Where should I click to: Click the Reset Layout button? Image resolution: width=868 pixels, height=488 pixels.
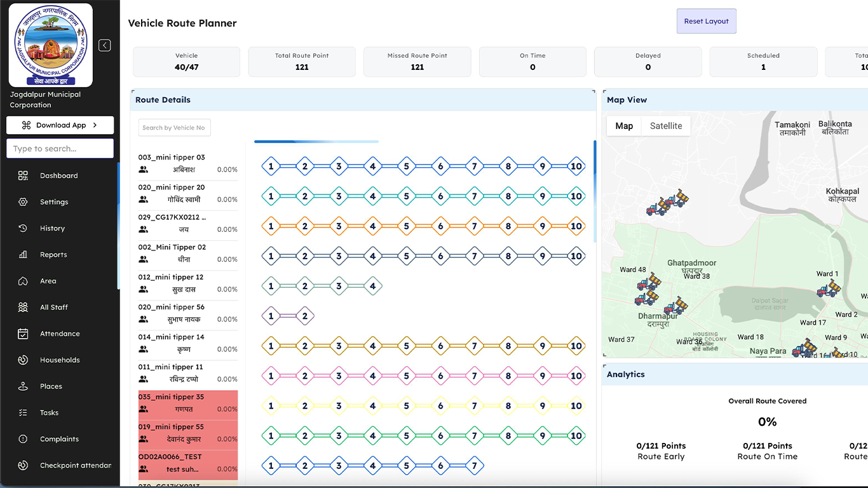coord(706,21)
